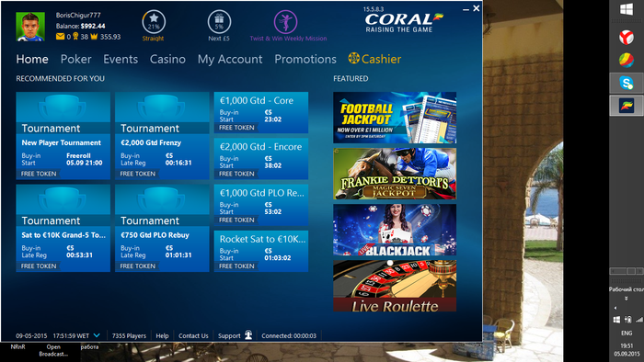Click the player avatar picture

(x=30, y=27)
